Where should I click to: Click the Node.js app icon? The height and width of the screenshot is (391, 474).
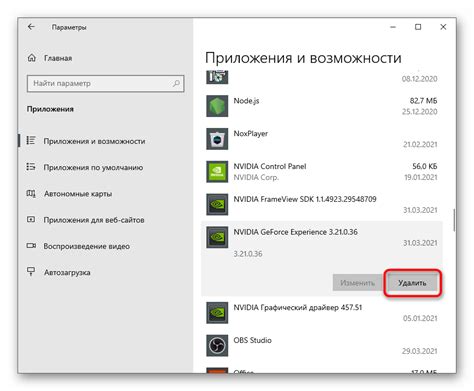217,106
